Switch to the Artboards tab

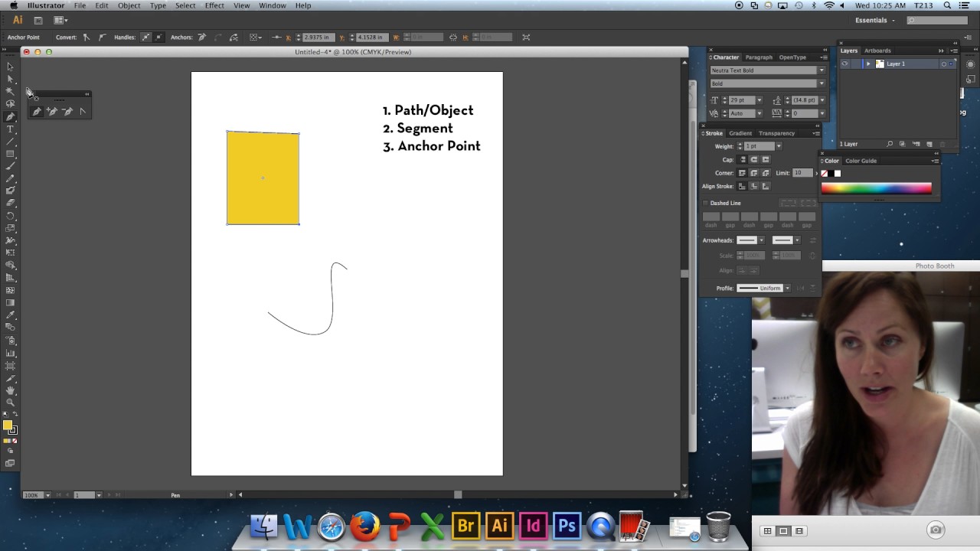[877, 51]
